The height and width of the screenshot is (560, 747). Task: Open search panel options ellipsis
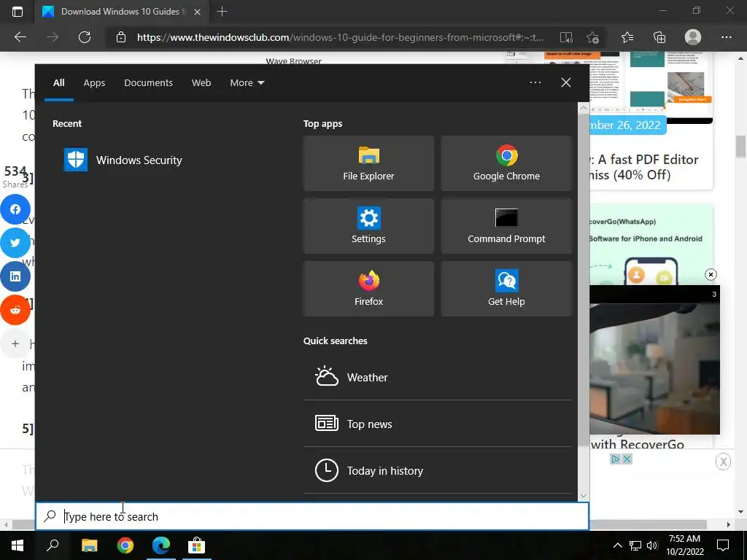click(535, 83)
